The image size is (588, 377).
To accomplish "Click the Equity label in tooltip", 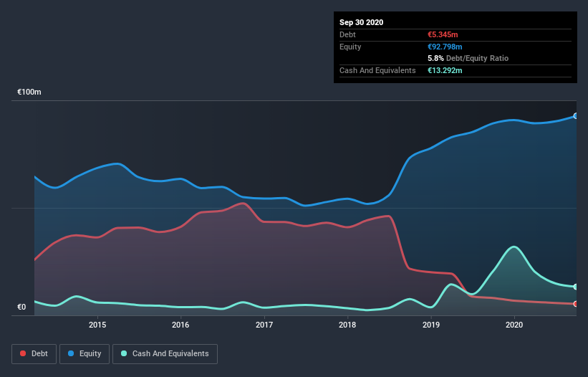I will point(350,47).
